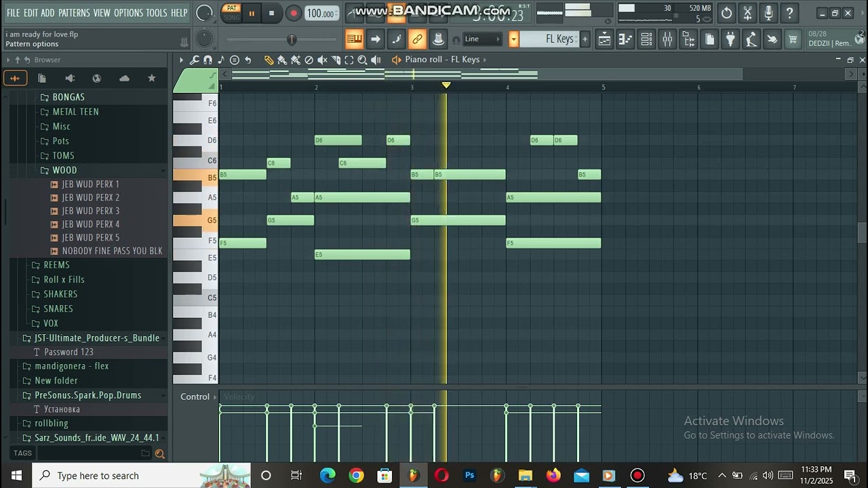This screenshot has width=868, height=488.
Task: Toggle the typing keyboard to piano button
Action: 354,39
